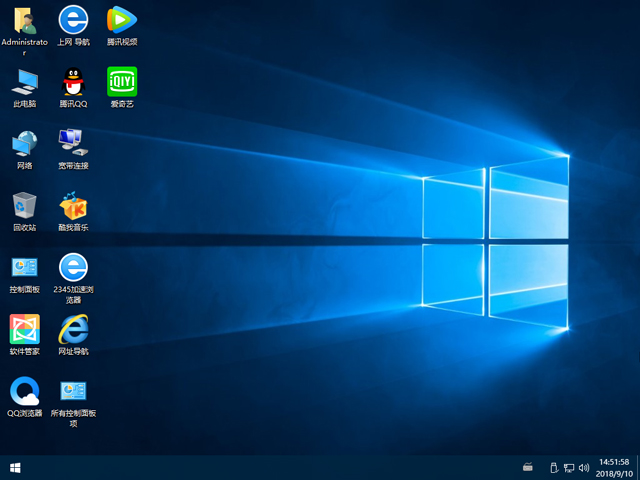Click the 爱奇艺 desktop icon
This screenshot has width=640, height=480.
coord(122,82)
